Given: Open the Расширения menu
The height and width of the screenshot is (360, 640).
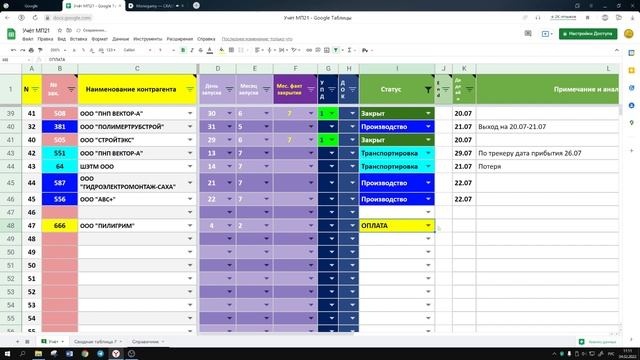Looking at the screenshot, I should point(180,39).
